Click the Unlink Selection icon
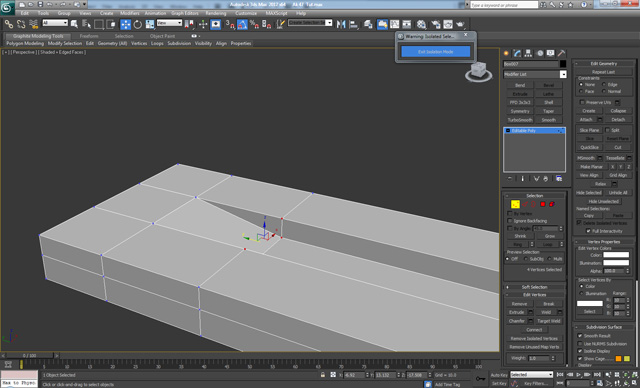640x388 pixels. click(21, 24)
